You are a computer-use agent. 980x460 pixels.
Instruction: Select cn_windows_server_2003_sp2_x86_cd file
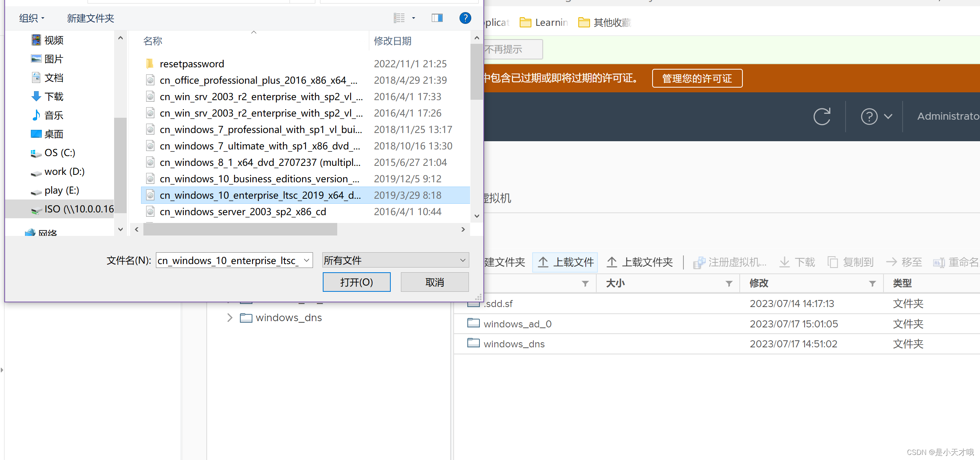[x=242, y=212]
